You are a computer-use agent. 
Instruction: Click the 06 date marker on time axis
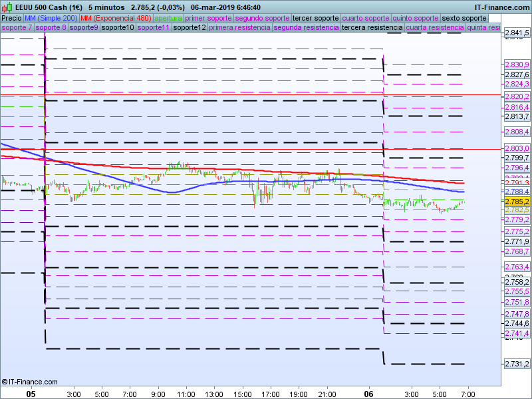369,394
